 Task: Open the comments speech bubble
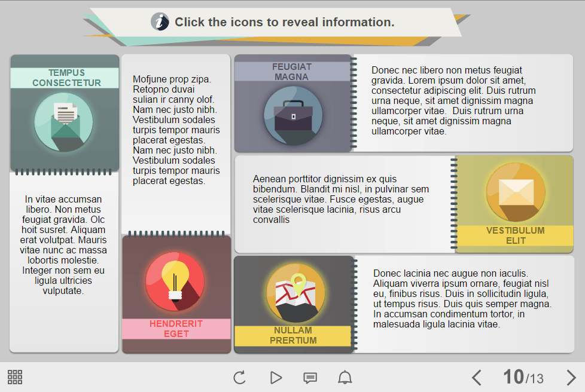pyautogui.click(x=310, y=378)
